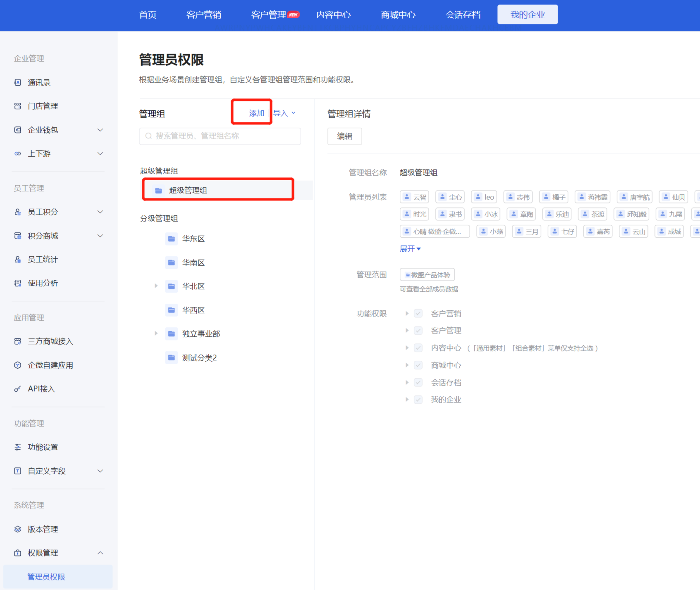Click the user icon on the 云智 tag
Image resolution: width=700 pixels, height=590 pixels.
(x=407, y=197)
